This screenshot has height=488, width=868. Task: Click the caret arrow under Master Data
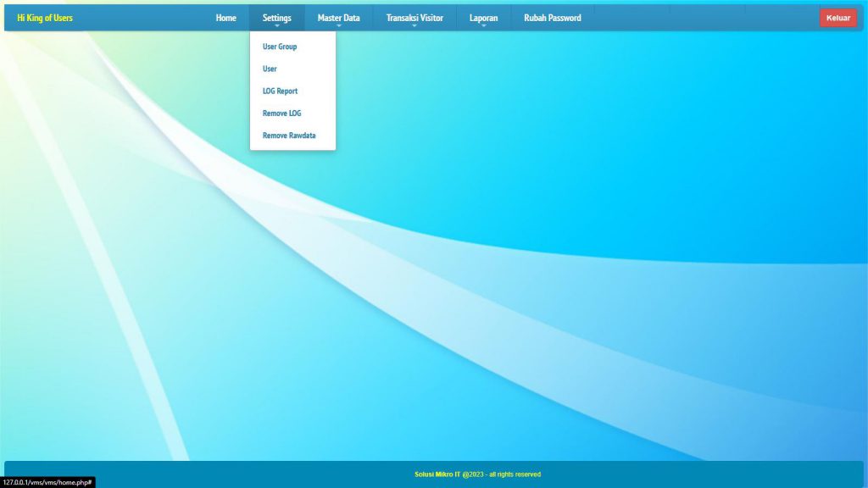pyautogui.click(x=338, y=26)
